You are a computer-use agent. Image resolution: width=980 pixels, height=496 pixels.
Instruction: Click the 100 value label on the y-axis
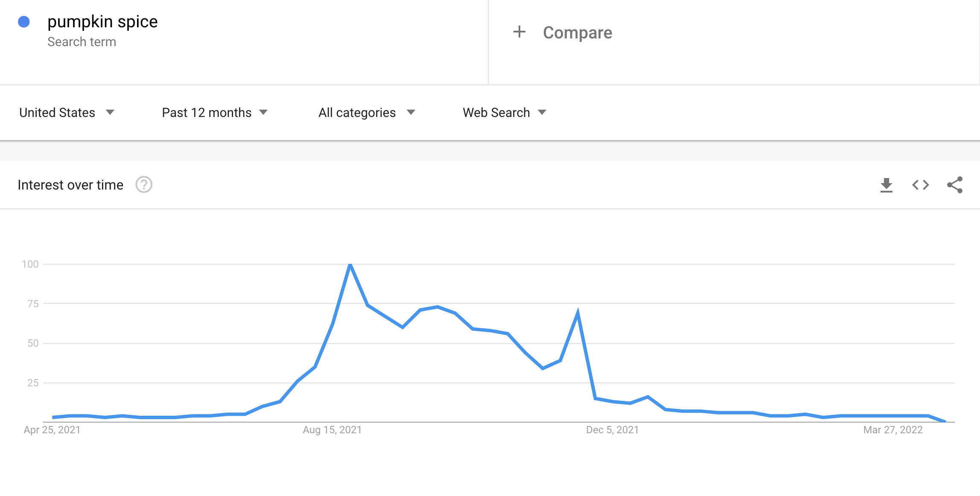30,264
